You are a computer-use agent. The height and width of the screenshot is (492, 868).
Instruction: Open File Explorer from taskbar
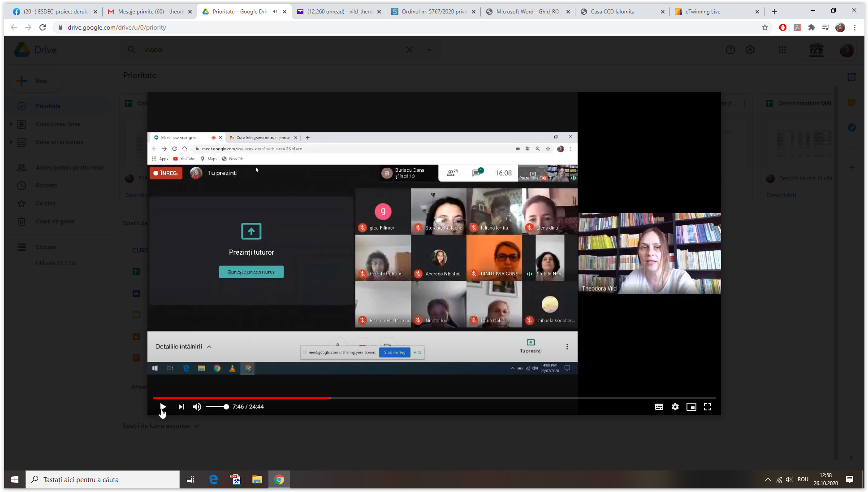[257, 479]
